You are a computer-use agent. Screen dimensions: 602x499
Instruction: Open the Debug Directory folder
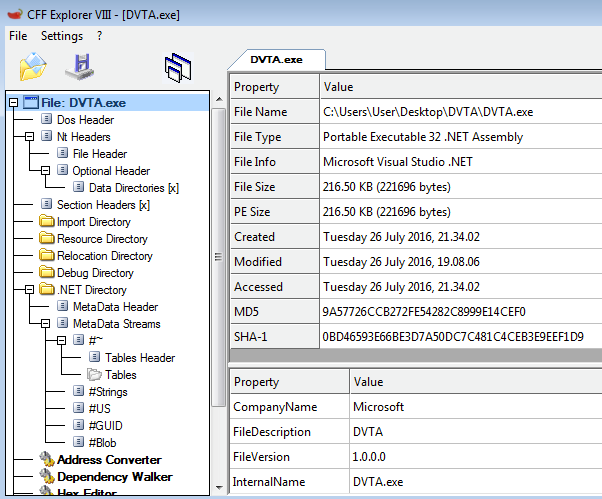point(95,273)
